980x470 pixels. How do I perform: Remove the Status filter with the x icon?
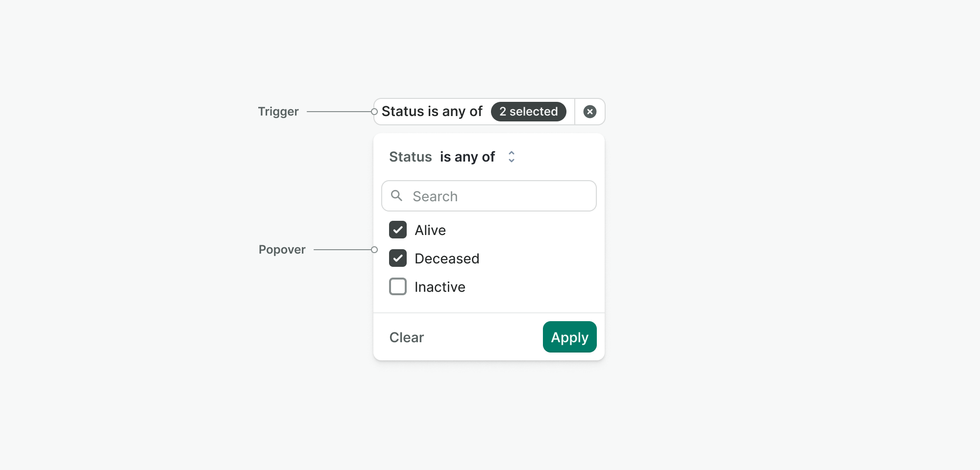590,112
